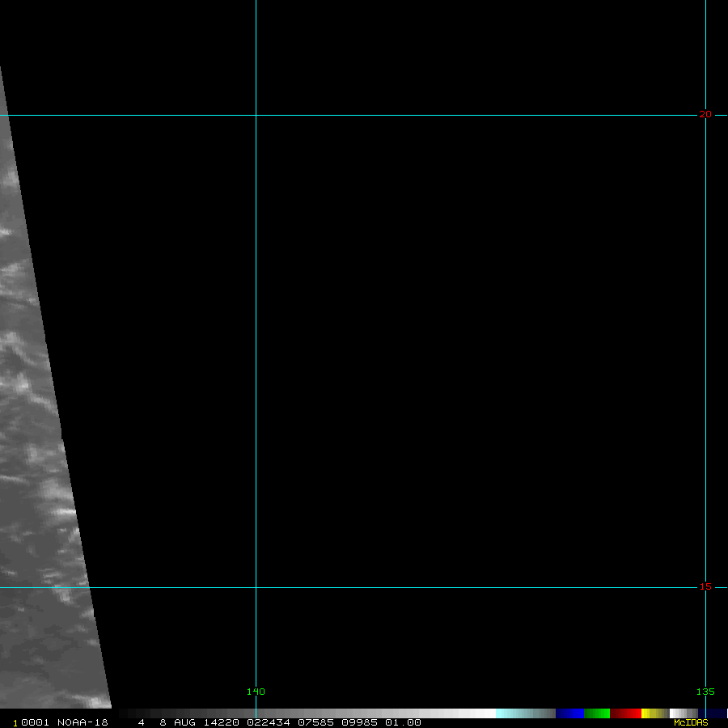Click the 09985 value in status line
Image resolution: width=728 pixels, height=728 pixels.
(x=358, y=722)
